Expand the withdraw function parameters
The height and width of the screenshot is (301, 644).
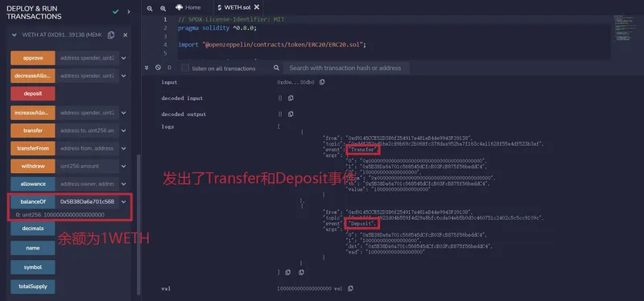point(124,167)
